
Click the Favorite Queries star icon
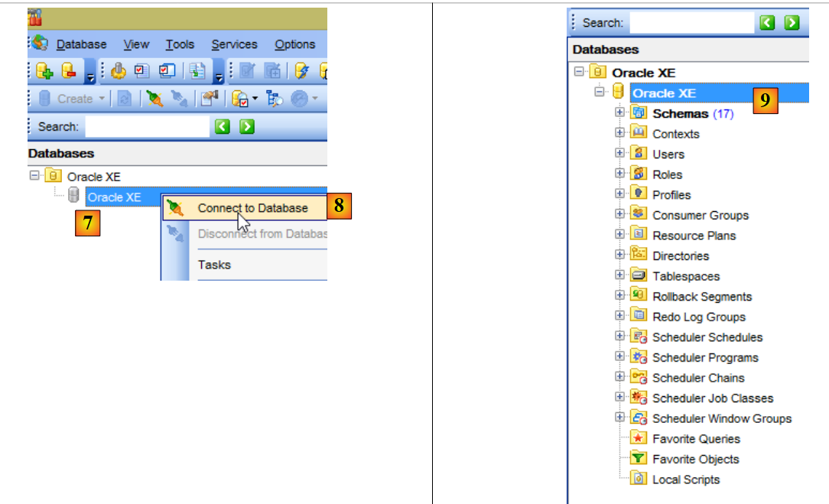639,439
